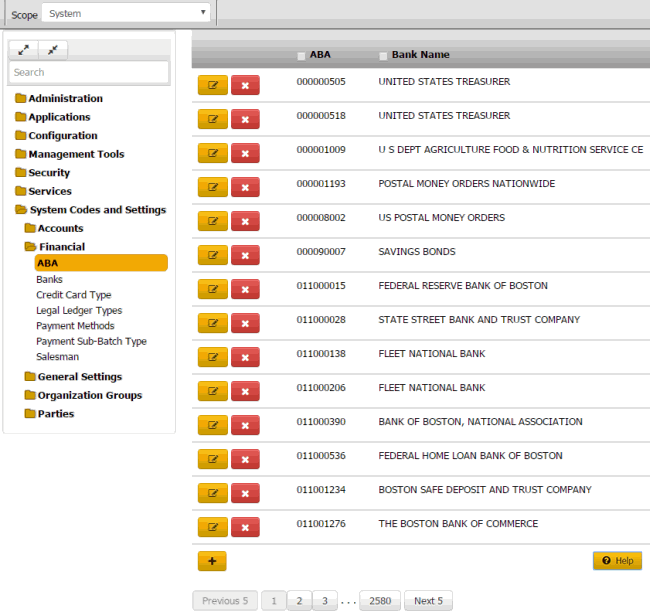Collapse the System Codes and Settings folder
Screen dimensions: 650x612
(x=97, y=210)
